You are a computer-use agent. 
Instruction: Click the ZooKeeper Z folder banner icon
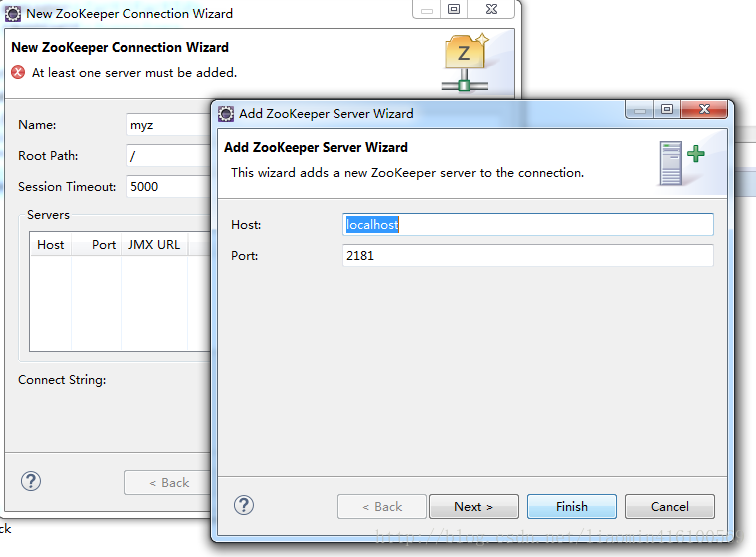pyautogui.click(x=465, y=63)
